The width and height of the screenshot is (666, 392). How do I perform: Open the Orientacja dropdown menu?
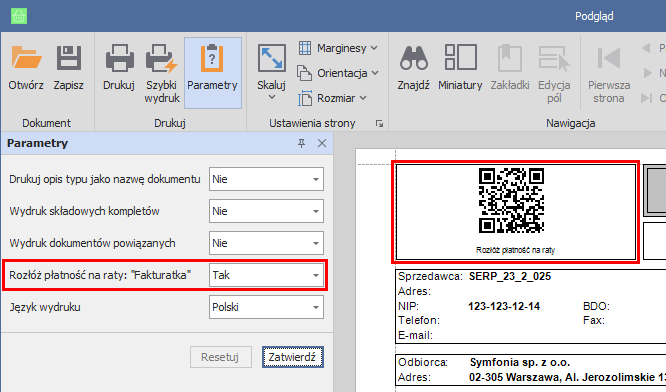338,73
